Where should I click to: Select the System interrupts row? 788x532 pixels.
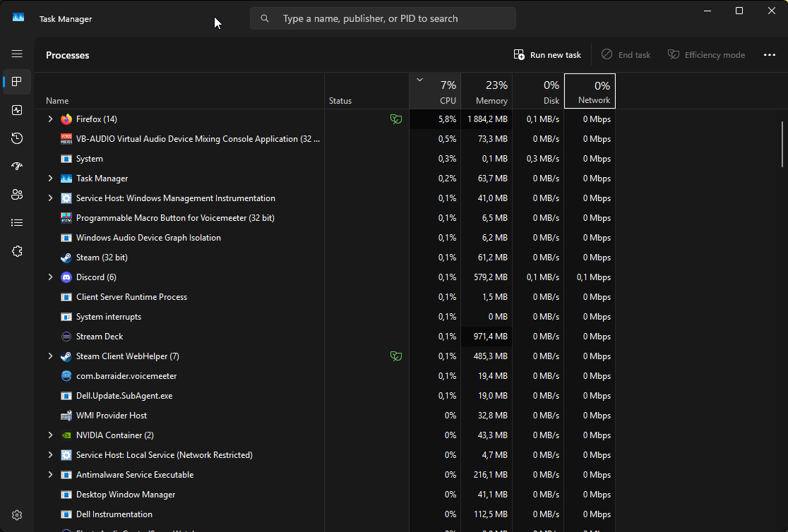tap(325, 317)
